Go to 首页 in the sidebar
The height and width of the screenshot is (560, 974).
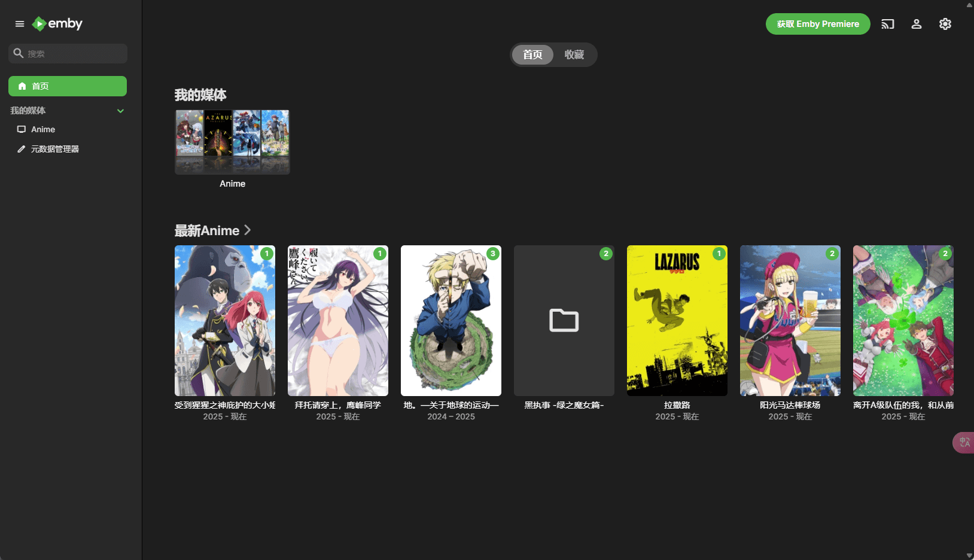pyautogui.click(x=68, y=86)
